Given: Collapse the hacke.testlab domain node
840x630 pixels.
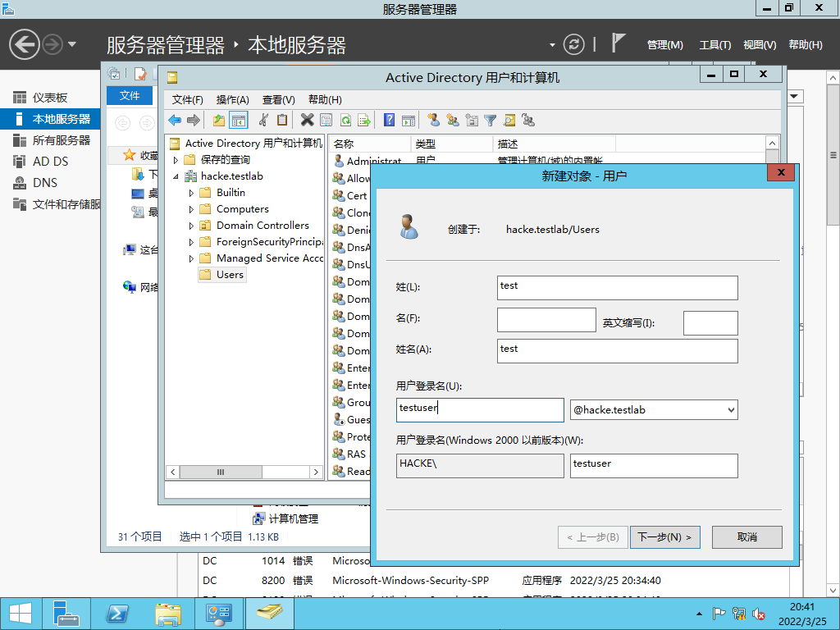Looking at the screenshot, I should [x=176, y=176].
